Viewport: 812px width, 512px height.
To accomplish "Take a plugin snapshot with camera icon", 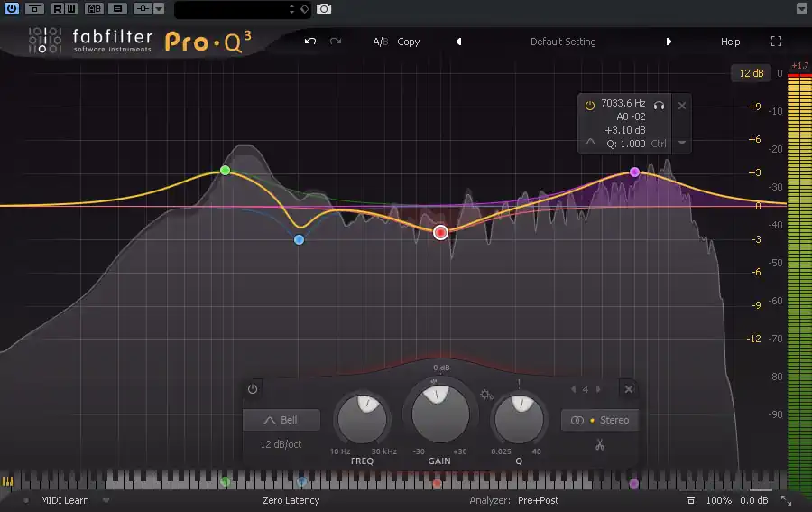I will point(324,9).
